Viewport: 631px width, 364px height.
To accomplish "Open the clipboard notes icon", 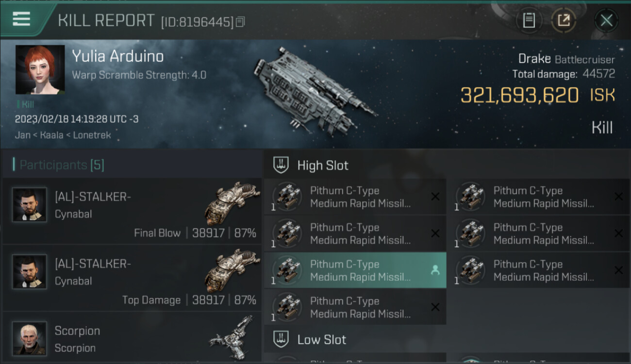I will point(529,20).
